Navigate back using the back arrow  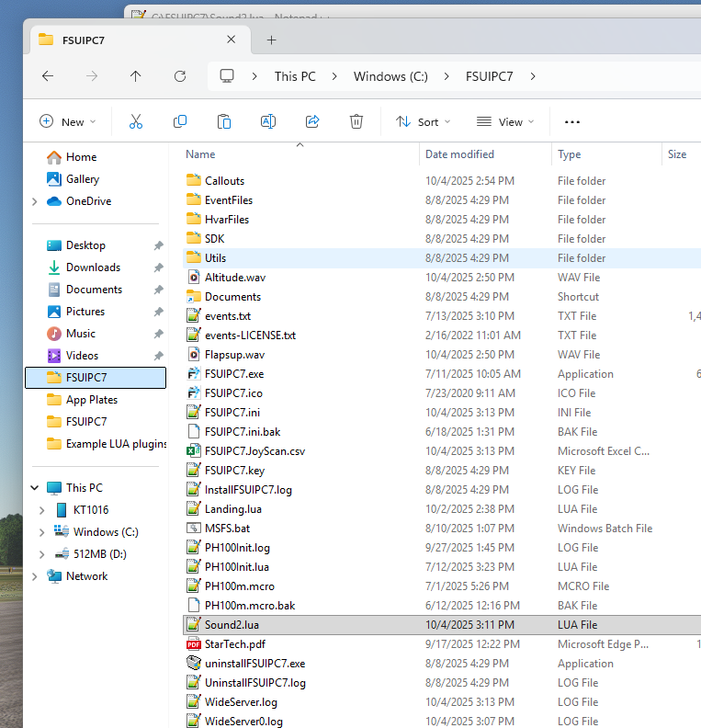(48, 76)
